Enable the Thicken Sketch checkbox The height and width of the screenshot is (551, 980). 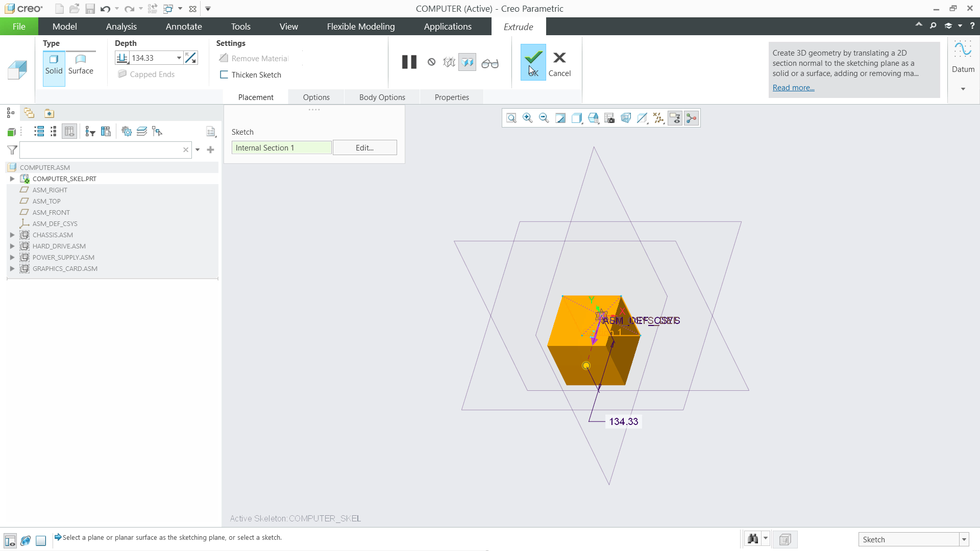224,74
